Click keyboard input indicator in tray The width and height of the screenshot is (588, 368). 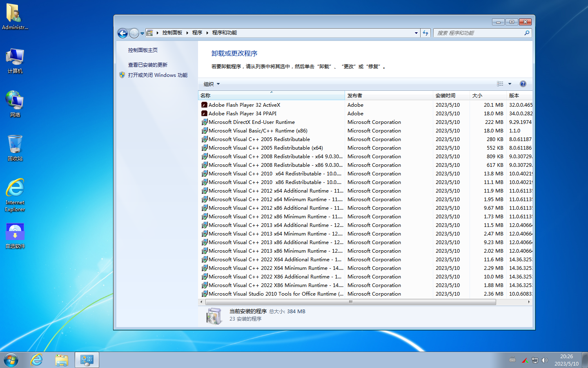512,360
